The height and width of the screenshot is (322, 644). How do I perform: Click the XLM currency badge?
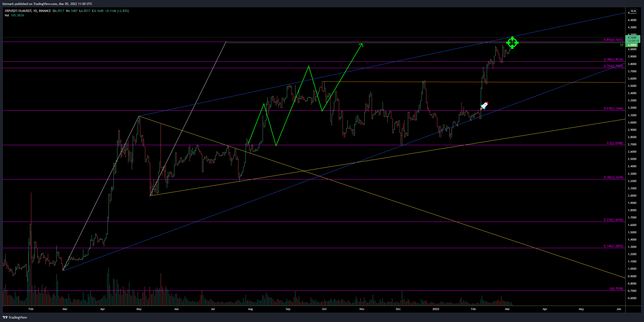coord(633,11)
